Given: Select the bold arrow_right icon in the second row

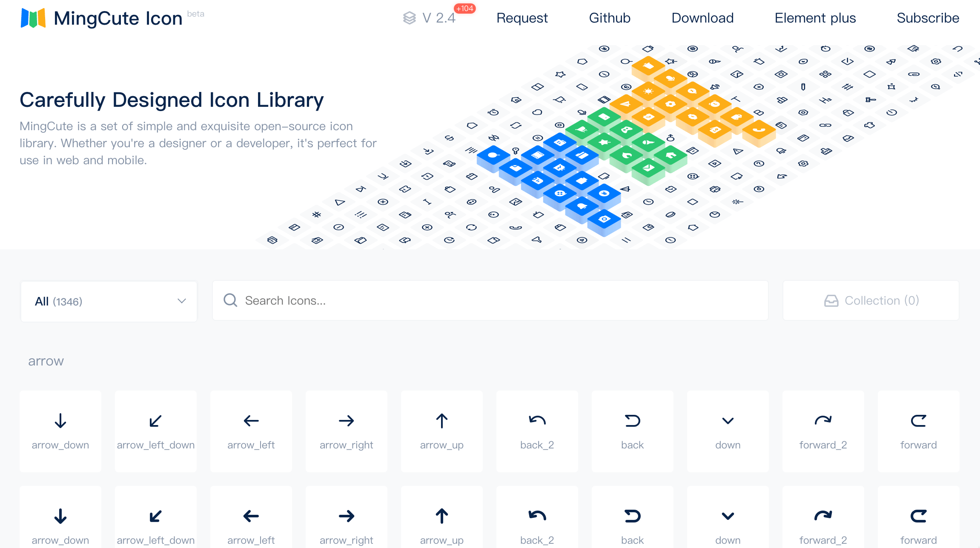Looking at the screenshot, I should [347, 516].
